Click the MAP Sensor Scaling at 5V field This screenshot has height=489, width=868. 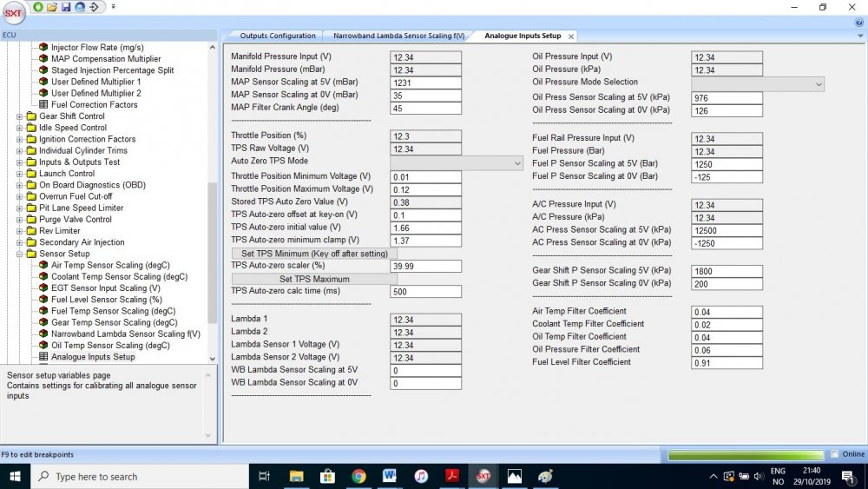(425, 83)
